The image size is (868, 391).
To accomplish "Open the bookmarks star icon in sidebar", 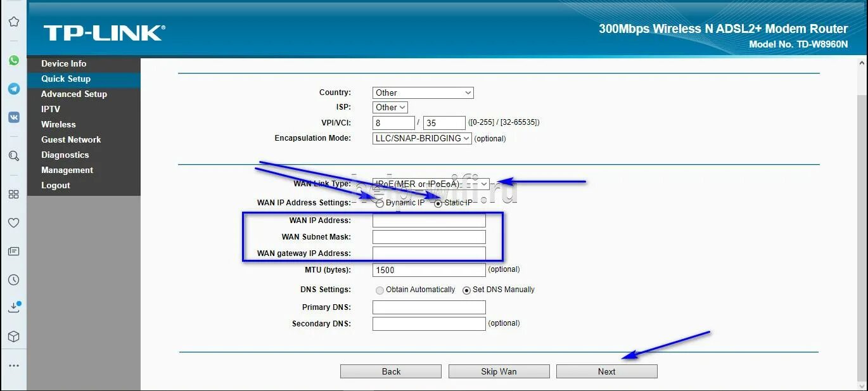I will coord(13,22).
